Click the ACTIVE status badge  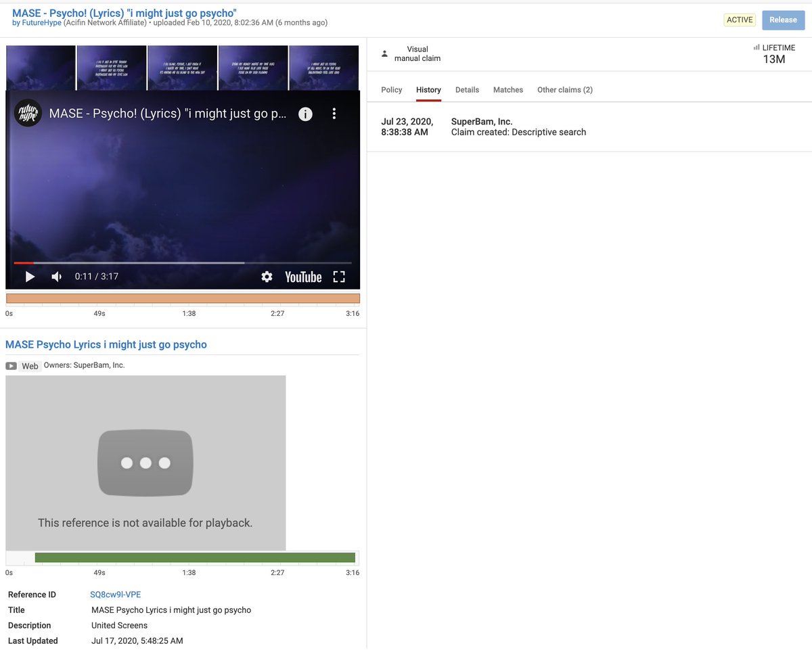(740, 20)
